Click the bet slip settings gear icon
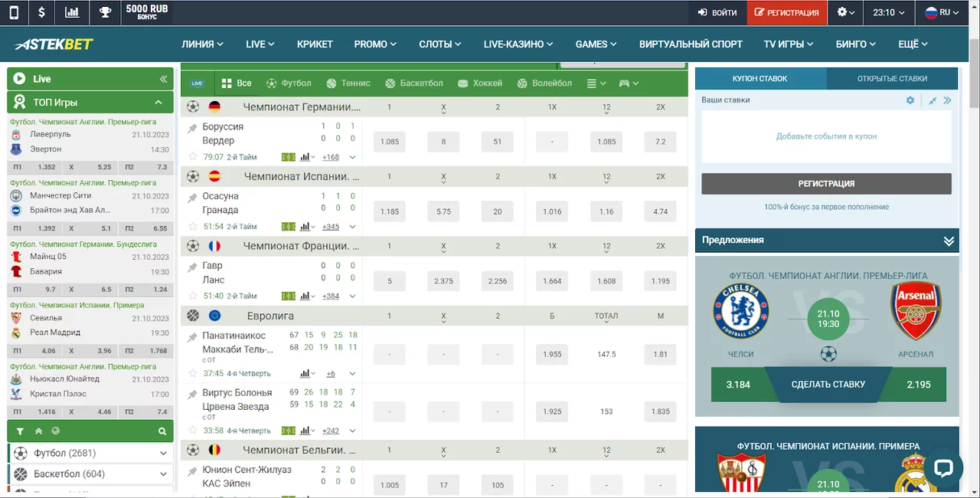 [910, 100]
